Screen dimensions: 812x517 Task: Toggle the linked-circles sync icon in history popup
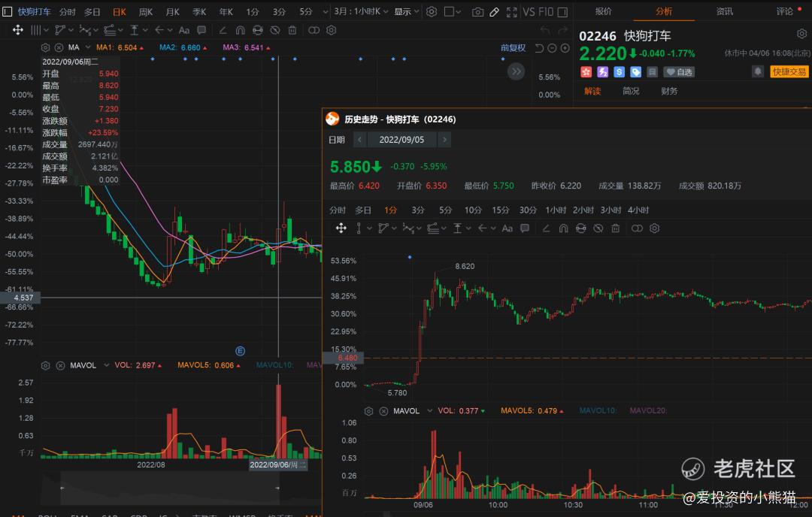[637, 228]
